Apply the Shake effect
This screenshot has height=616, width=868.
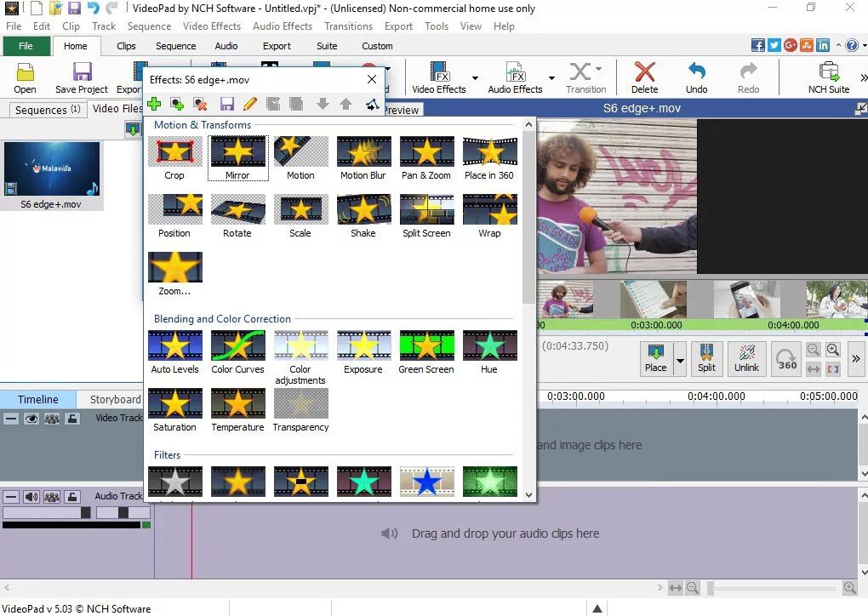point(363,216)
